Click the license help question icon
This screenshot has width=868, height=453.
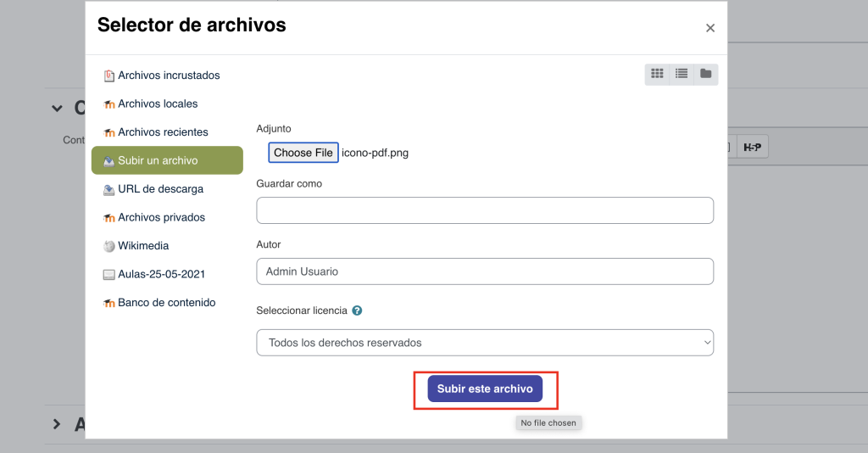click(x=357, y=310)
